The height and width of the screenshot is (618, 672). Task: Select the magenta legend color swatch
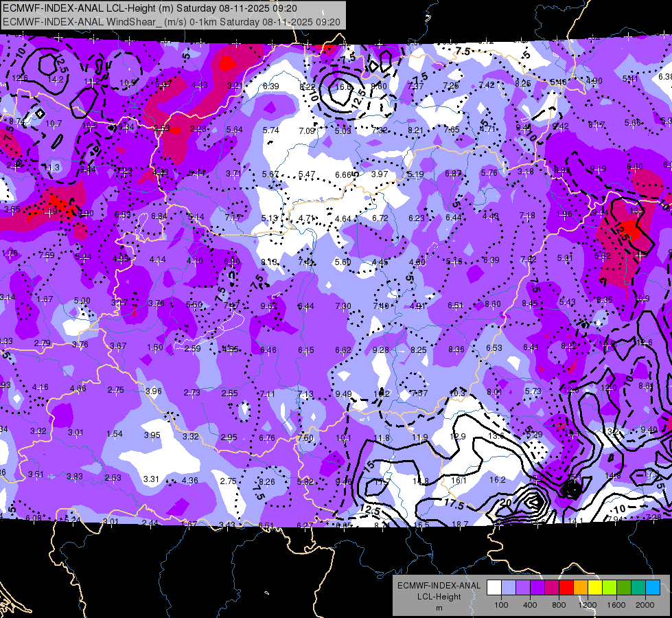click(552, 588)
